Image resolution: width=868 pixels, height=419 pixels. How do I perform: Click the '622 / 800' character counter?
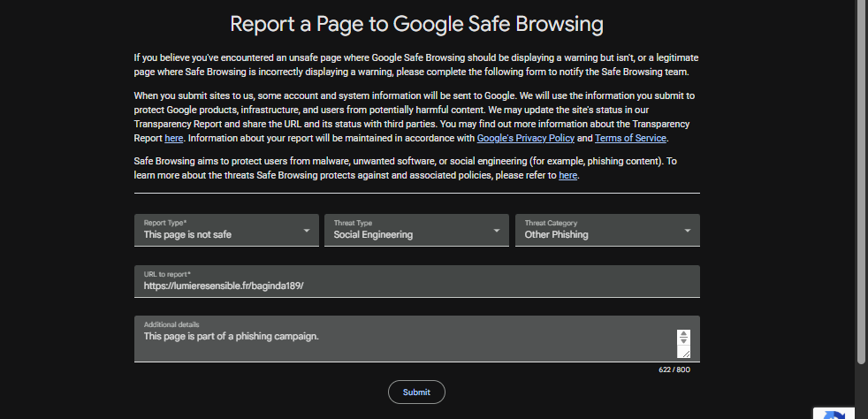click(674, 369)
